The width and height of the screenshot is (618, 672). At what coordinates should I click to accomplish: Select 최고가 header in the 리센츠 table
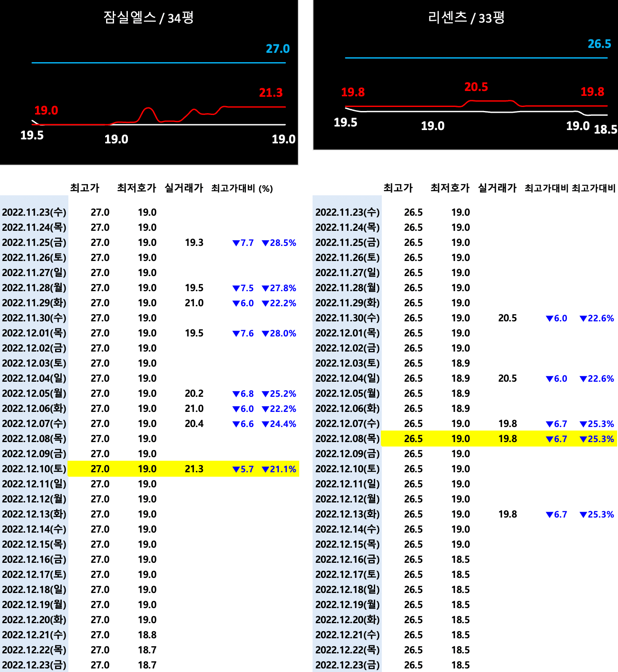[398, 188]
